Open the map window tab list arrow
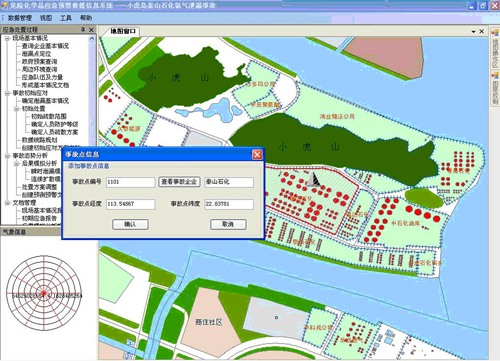This screenshot has width=500, height=361. [x=473, y=32]
